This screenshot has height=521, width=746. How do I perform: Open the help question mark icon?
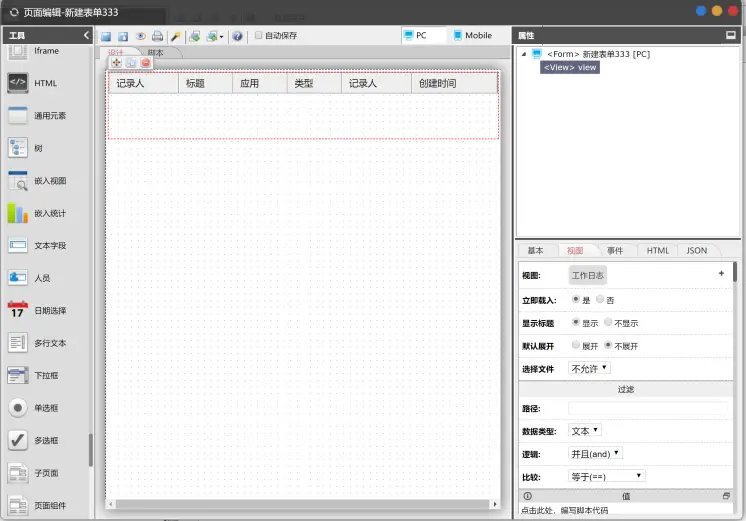[237, 36]
